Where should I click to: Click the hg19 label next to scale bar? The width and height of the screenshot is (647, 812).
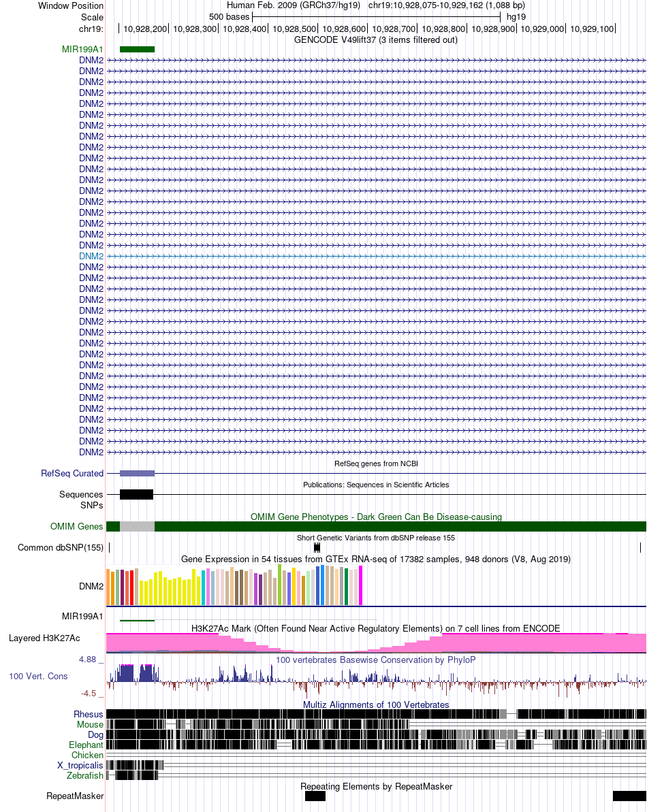click(516, 17)
